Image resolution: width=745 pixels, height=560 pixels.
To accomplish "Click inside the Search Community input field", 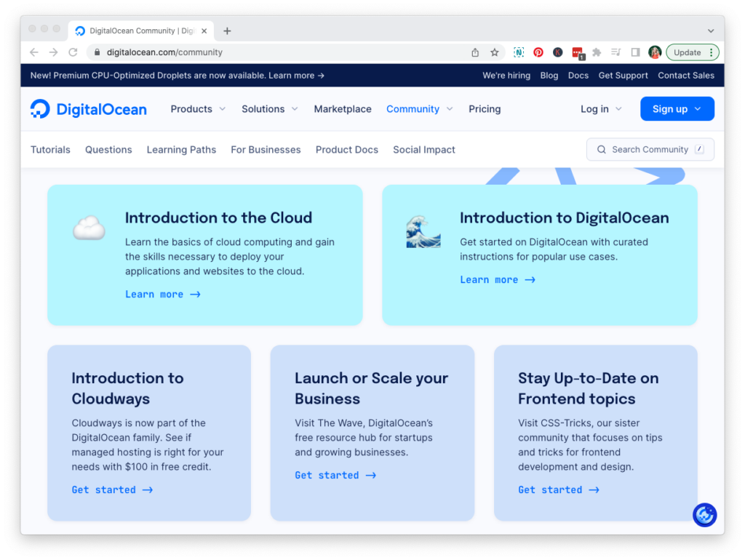I will (650, 149).
